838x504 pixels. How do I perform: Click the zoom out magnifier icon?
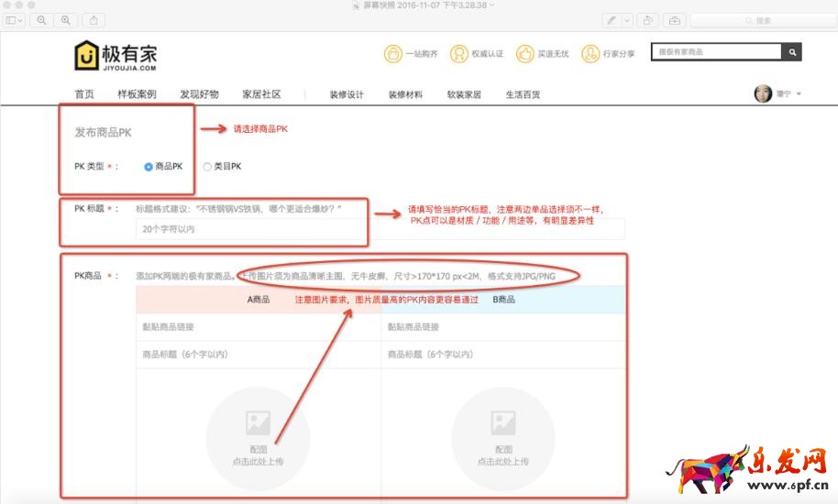click(x=42, y=20)
